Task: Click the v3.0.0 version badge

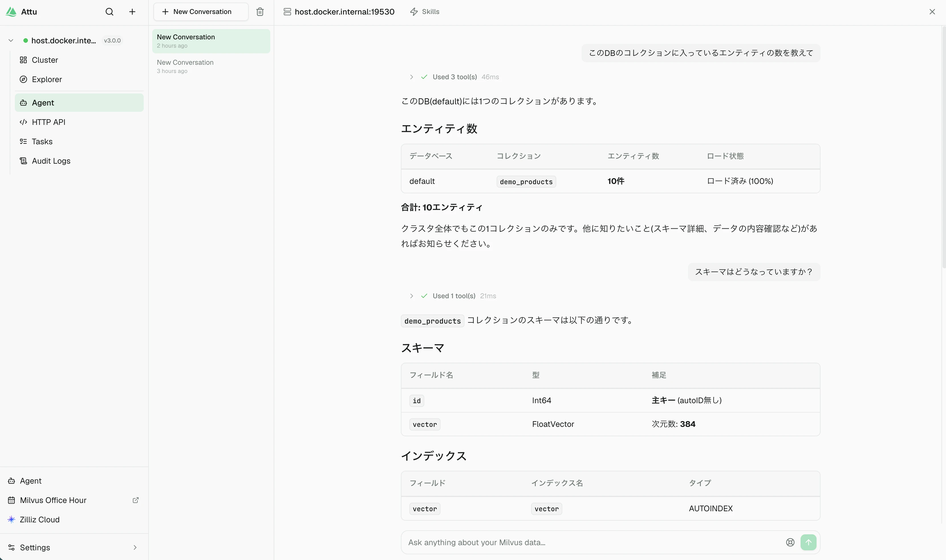Action: (x=112, y=40)
